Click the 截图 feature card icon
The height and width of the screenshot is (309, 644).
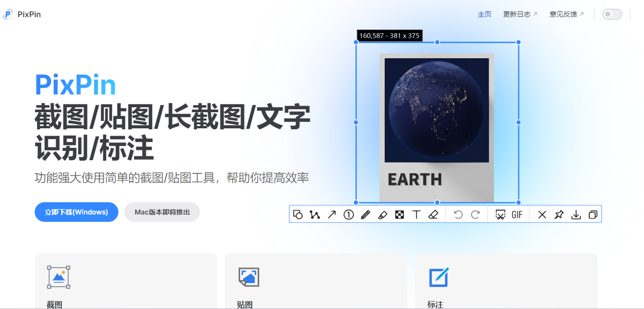[x=58, y=277]
